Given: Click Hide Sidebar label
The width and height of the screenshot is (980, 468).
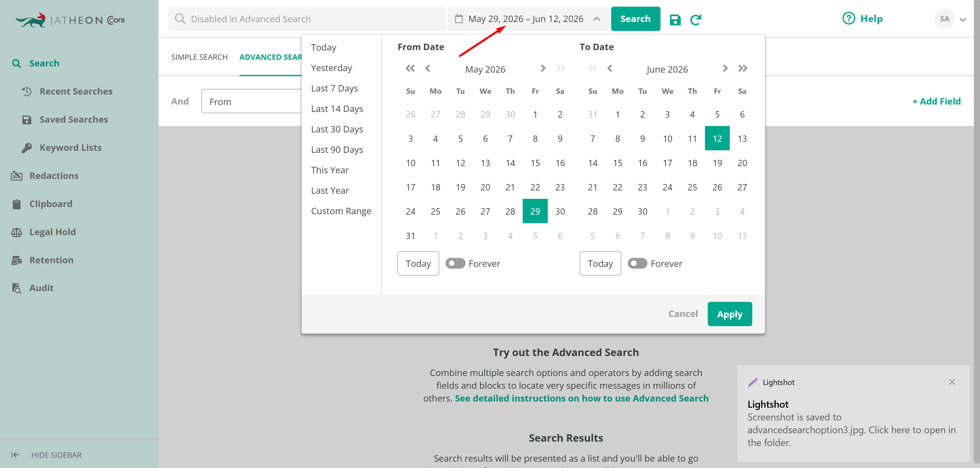Looking at the screenshot, I should point(56,455).
